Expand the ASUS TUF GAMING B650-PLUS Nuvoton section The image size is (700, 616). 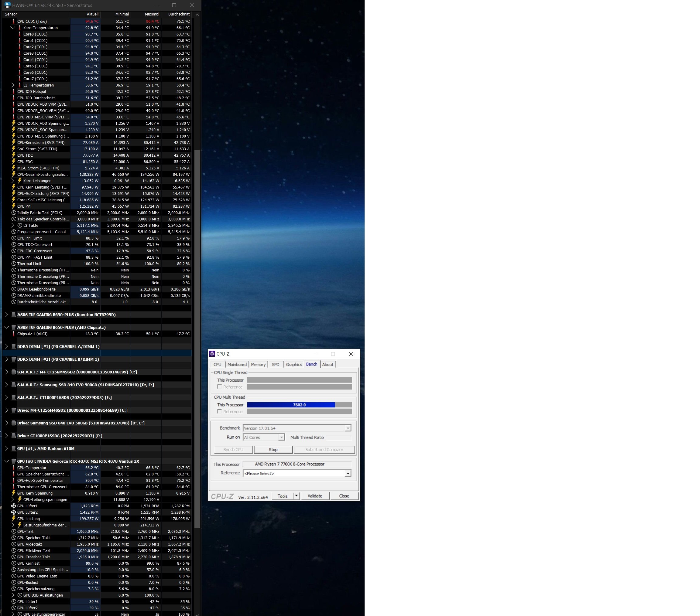[x=6, y=315]
